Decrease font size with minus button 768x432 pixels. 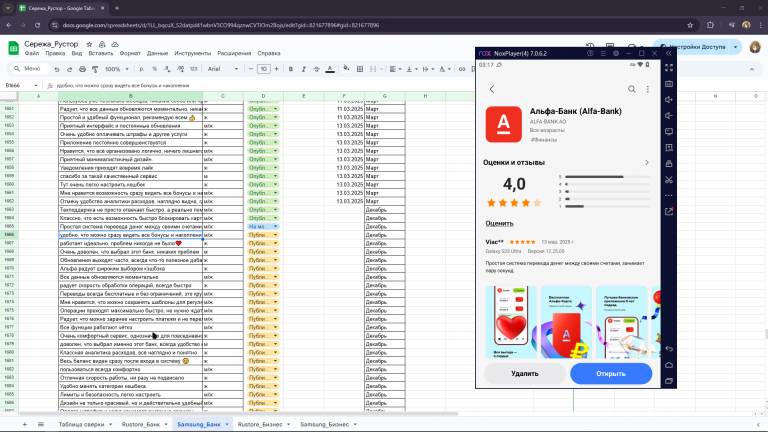pos(251,69)
